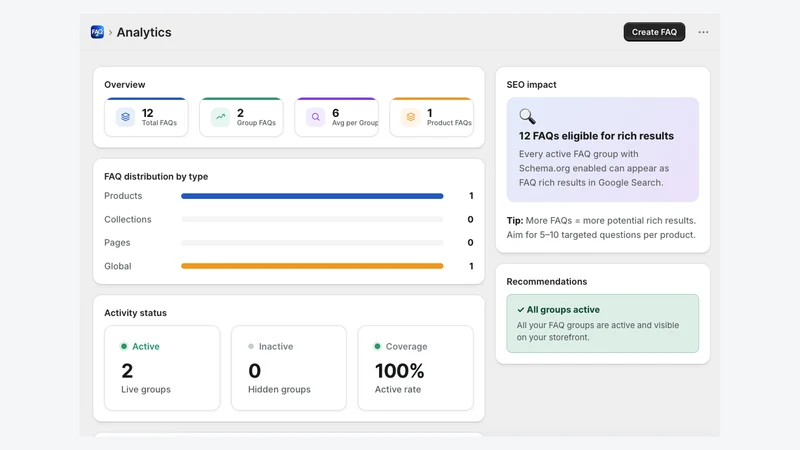Click the Global row label
Screen dimensions: 800x450
117,266
